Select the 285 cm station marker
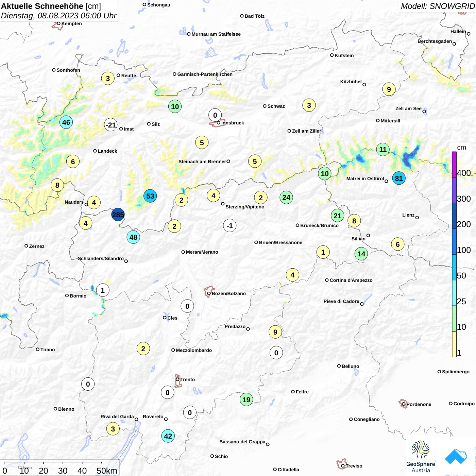476x476 pixels. [118, 215]
